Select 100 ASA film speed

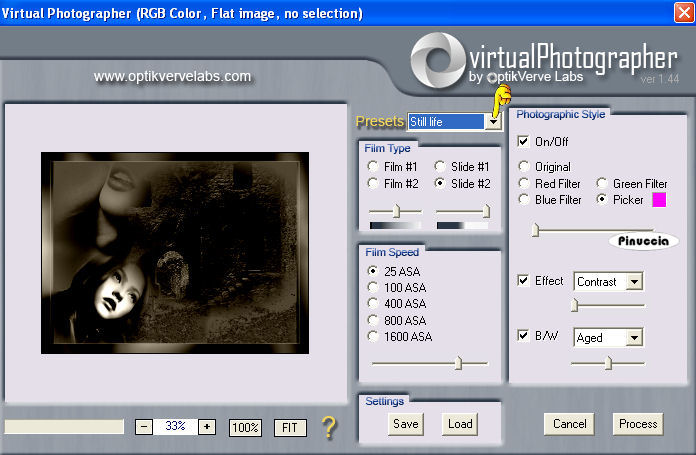coord(373,287)
